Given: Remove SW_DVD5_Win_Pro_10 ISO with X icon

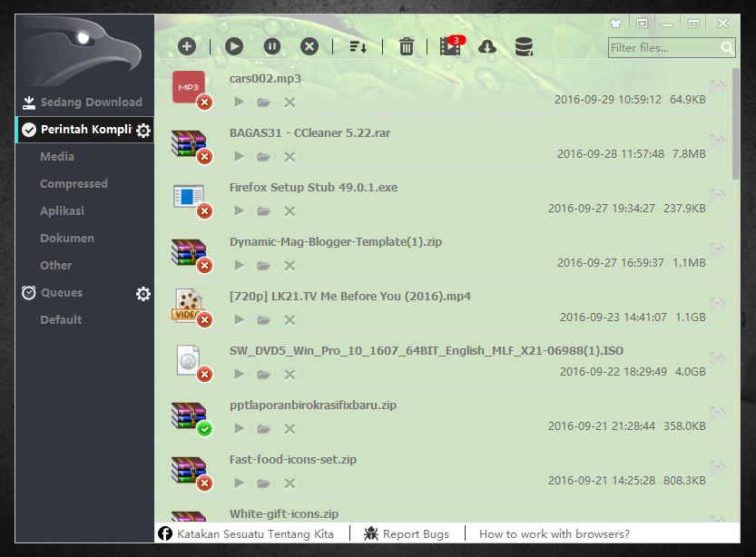Looking at the screenshot, I should tap(290, 375).
